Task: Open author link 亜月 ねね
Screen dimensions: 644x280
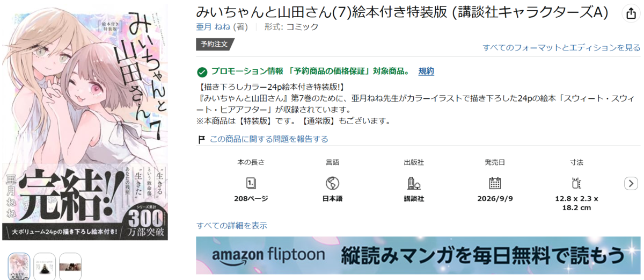Action: (215, 27)
